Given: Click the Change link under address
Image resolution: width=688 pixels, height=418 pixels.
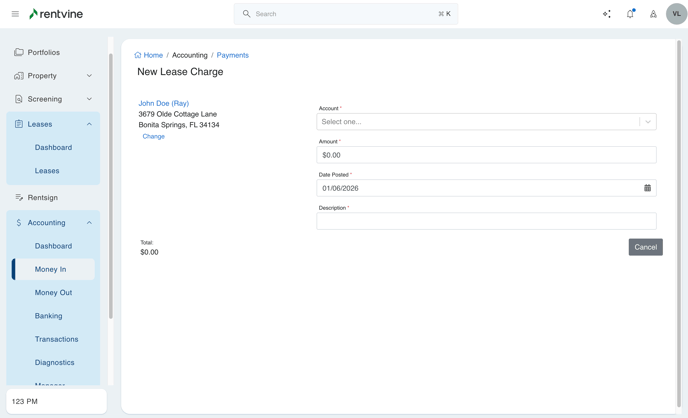Looking at the screenshot, I should click(153, 136).
